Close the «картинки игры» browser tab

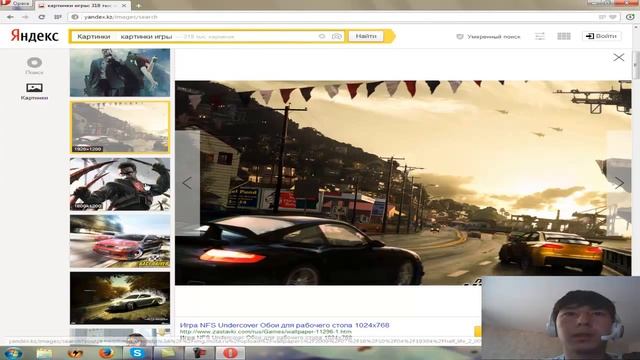tap(124, 6)
